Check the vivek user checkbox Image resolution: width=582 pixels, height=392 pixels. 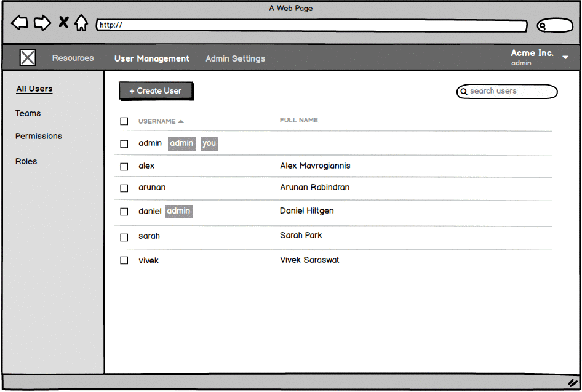(124, 260)
